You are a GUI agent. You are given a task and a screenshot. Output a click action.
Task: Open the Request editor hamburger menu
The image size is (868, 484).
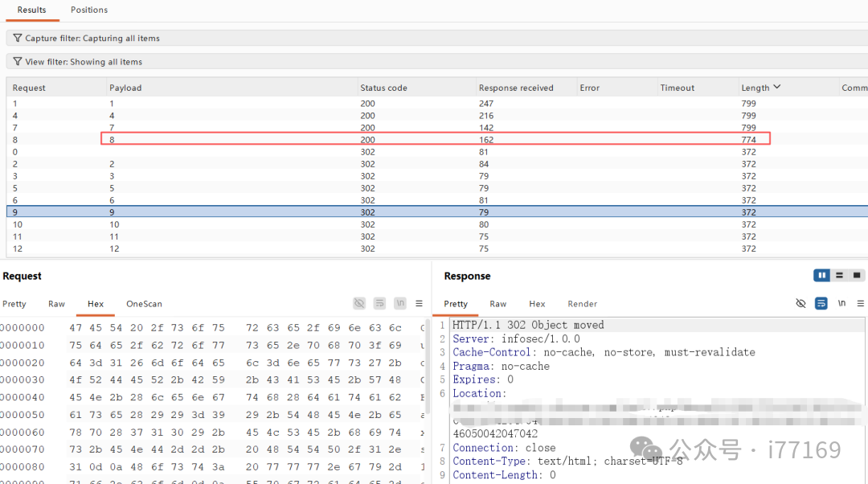pos(419,303)
